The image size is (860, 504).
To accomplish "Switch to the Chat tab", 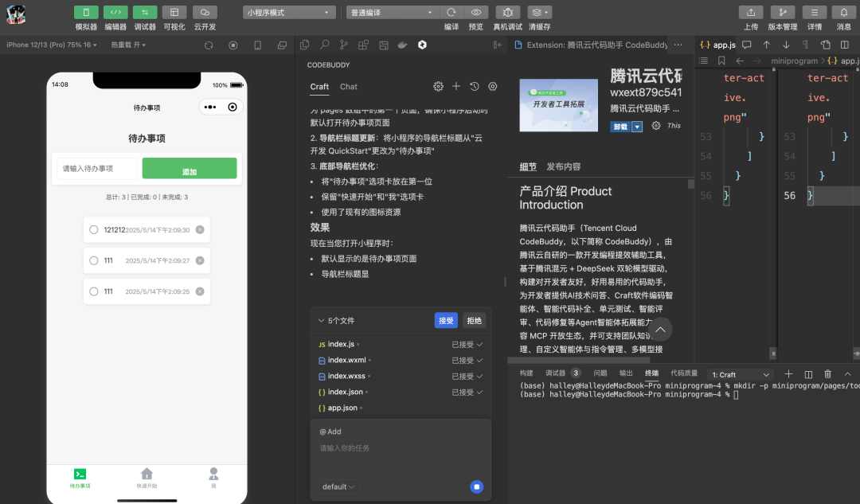I will [348, 87].
